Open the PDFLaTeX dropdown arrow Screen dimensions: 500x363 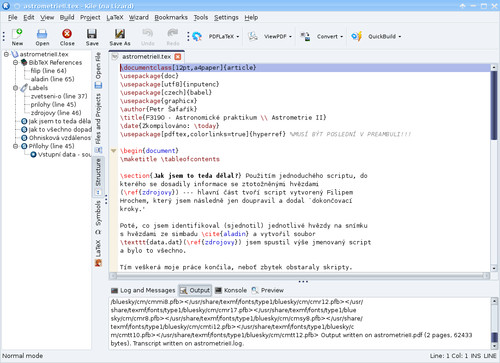pos(238,37)
